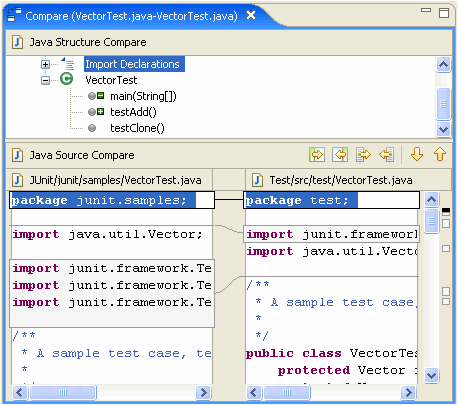Expand the Import Declarations tree node

click(45, 64)
